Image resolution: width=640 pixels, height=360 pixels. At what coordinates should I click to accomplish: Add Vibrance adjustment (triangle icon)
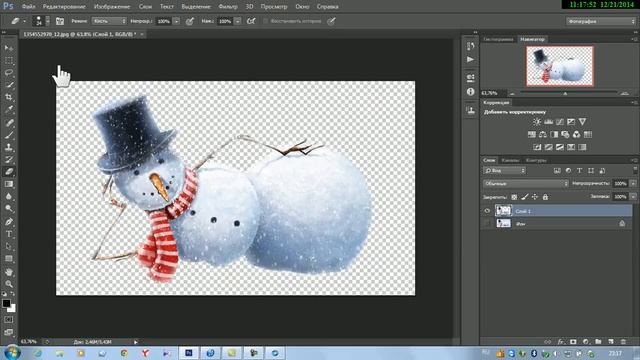582,122
